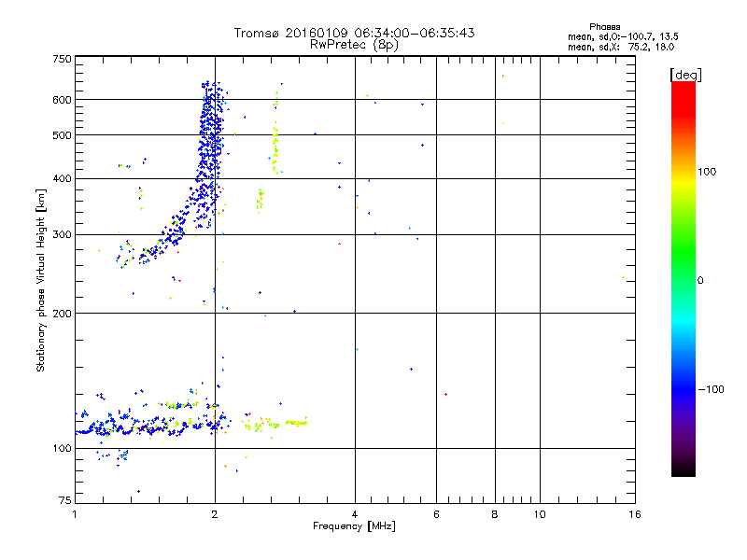
Task: Click the x-axis tick label '10'
Action: pyautogui.click(x=540, y=514)
